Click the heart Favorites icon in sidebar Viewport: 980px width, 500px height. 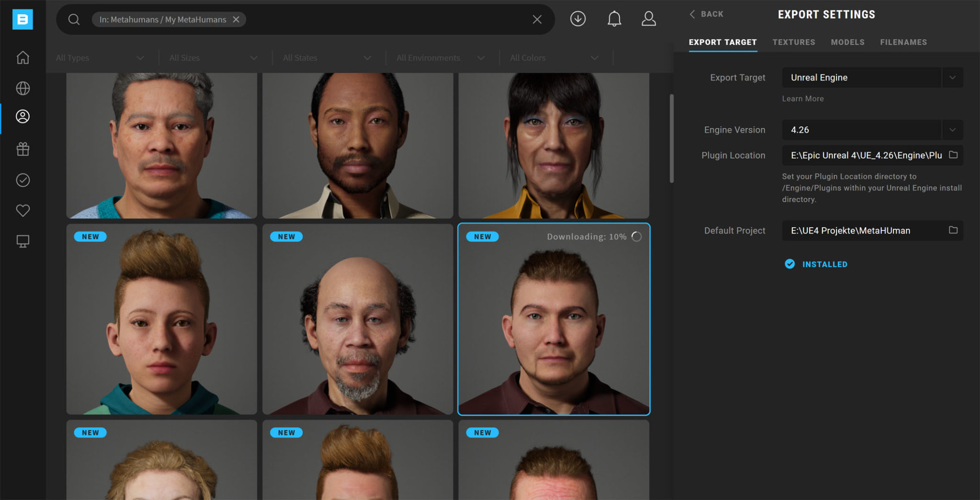[x=22, y=210]
